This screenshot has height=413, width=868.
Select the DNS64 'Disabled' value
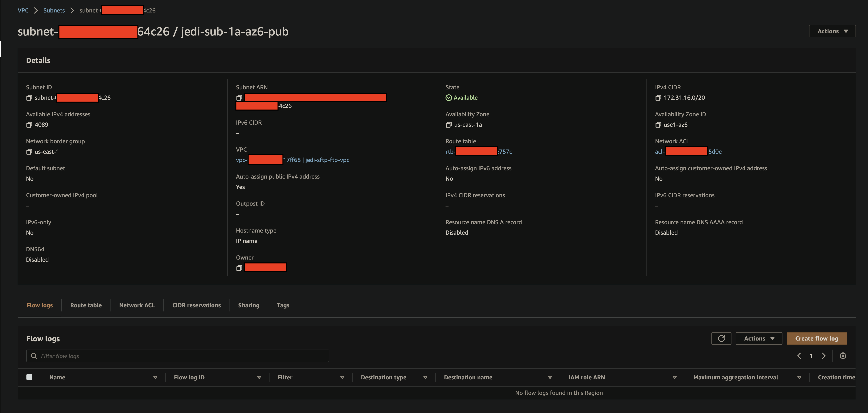[x=37, y=259]
